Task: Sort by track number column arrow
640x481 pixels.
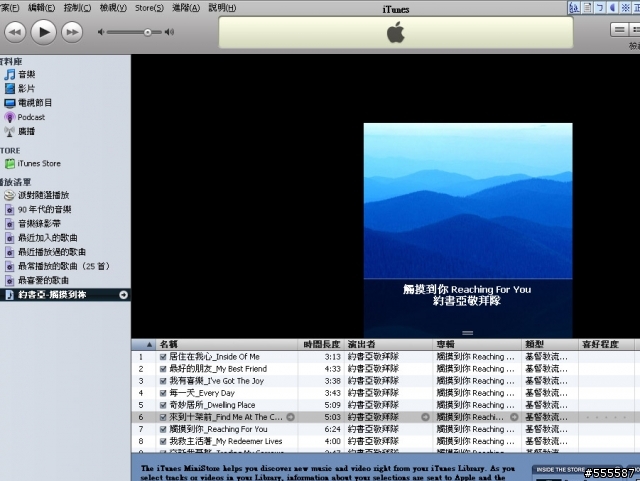Action: click(x=149, y=345)
